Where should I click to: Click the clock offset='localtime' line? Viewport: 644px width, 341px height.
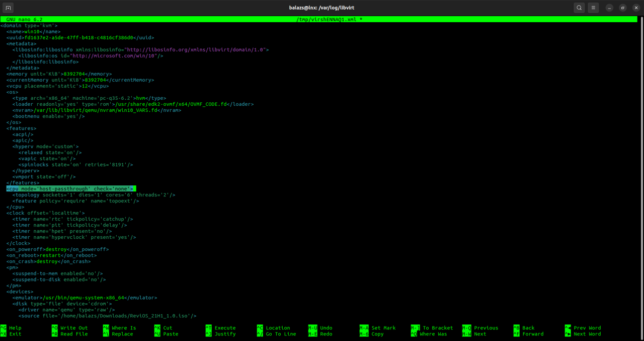tap(45, 213)
